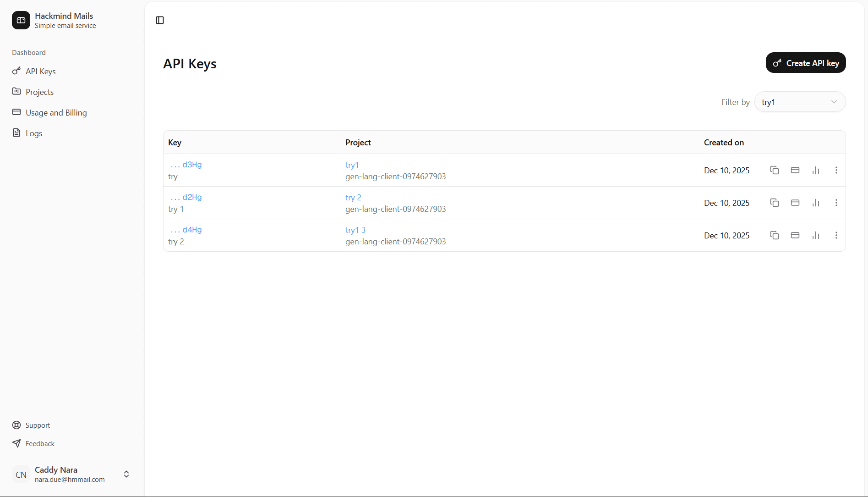Open the 'try1 3' project link

(x=355, y=230)
